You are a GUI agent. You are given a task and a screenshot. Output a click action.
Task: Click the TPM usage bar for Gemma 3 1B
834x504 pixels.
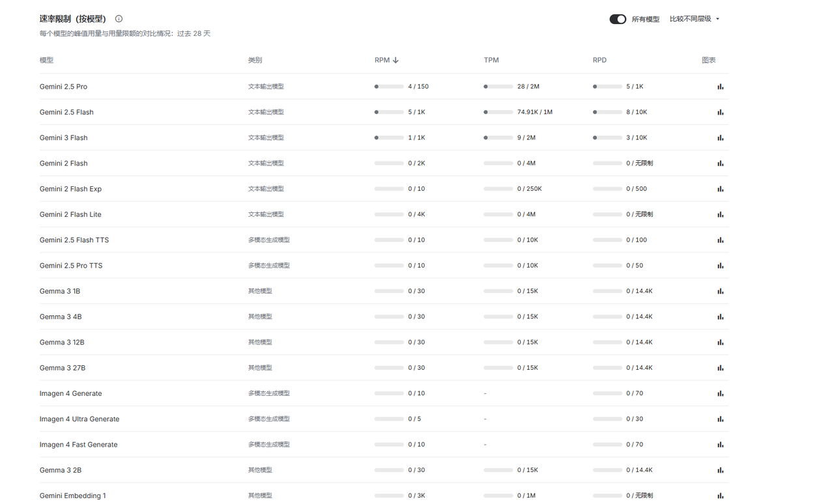pyautogui.click(x=498, y=291)
